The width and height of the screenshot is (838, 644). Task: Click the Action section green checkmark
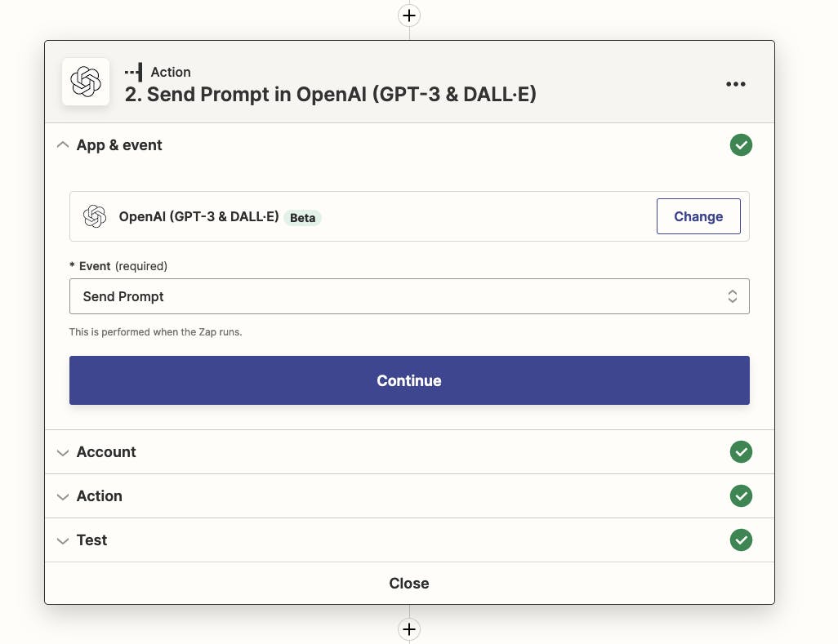[741, 495]
